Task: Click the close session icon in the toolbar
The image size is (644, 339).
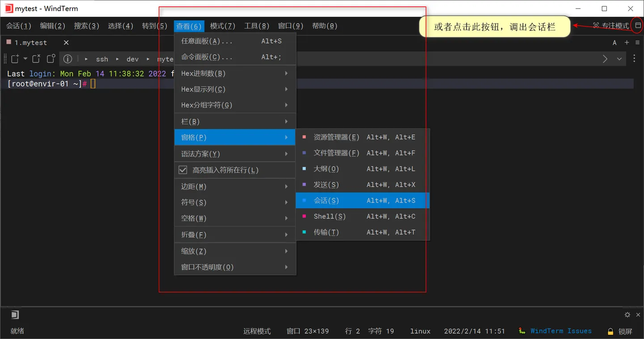Action: pos(36,59)
